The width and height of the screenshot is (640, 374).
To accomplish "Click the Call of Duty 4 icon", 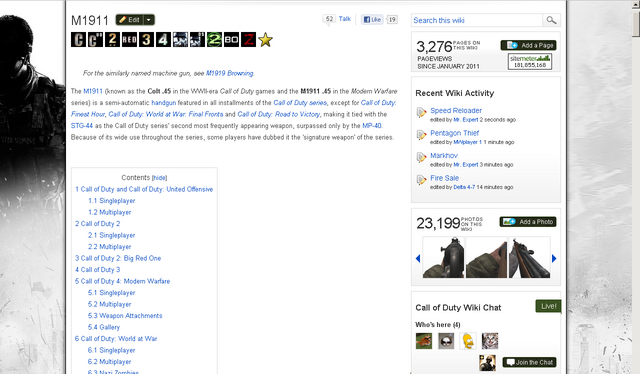I will pos(163,40).
